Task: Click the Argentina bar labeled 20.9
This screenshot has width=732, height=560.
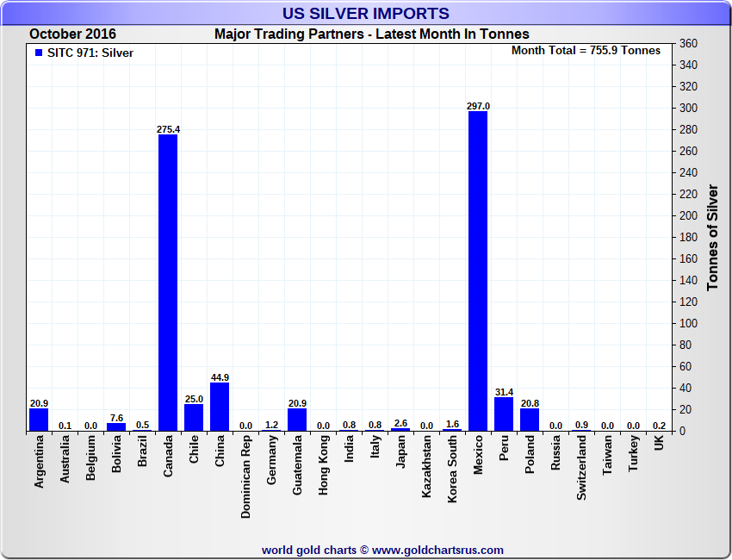Action: tap(39, 420)
